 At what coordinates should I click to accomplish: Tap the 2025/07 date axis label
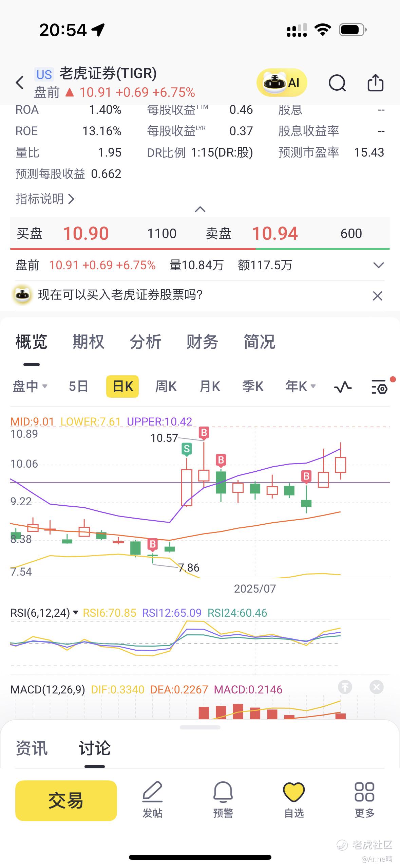pyautogui.click(x=255, y=589)
